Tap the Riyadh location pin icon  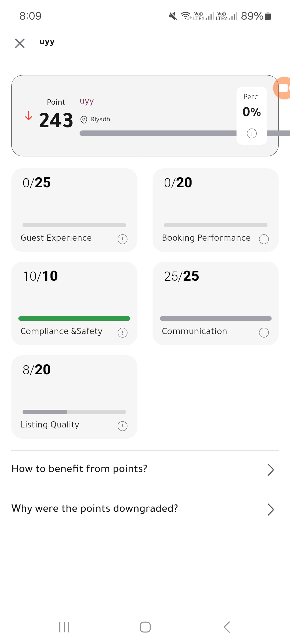point(84,119)
